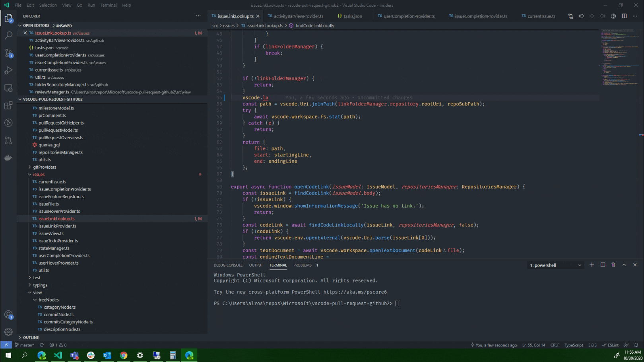The image size is (644, 362).
Task: Open the Run and Debug view
Action: pyautogui.click(x=8, y=71)
